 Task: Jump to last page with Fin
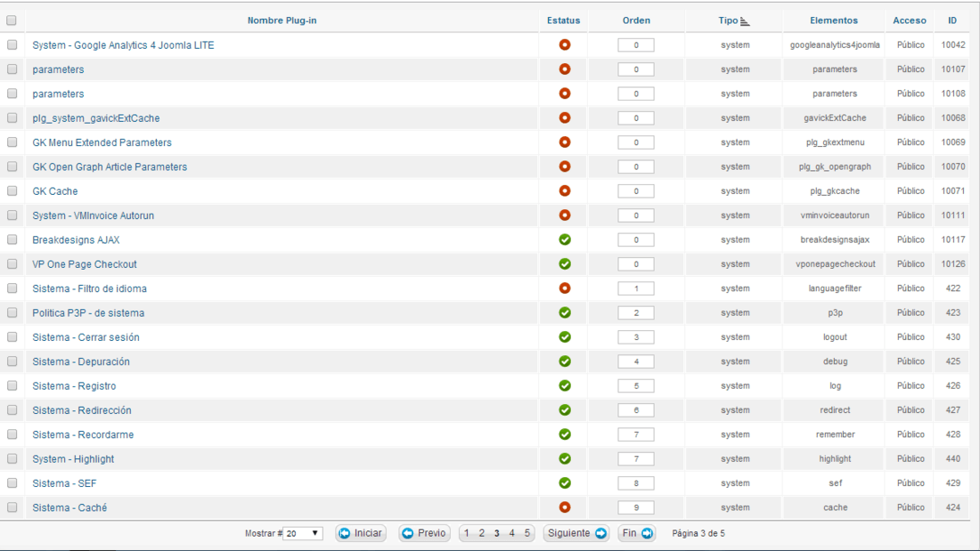[x=637, y=533]
